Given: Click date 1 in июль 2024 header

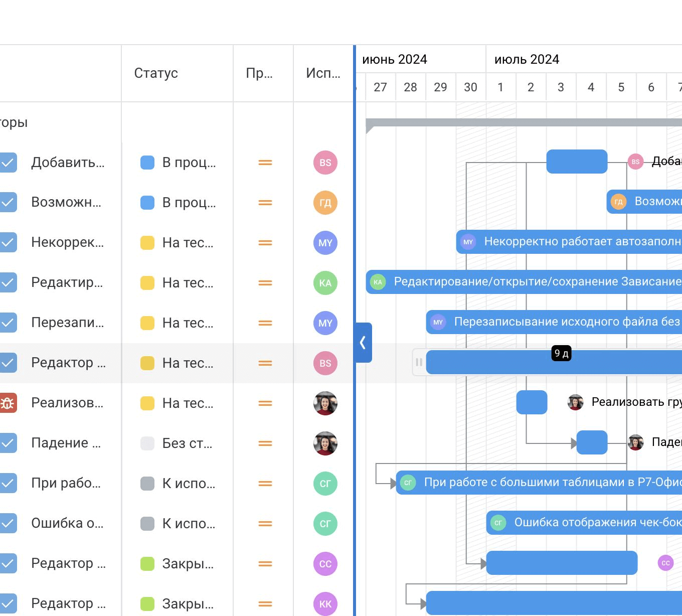Looking at the screenshot, I should pyautogui.click(x=500, y=87).
